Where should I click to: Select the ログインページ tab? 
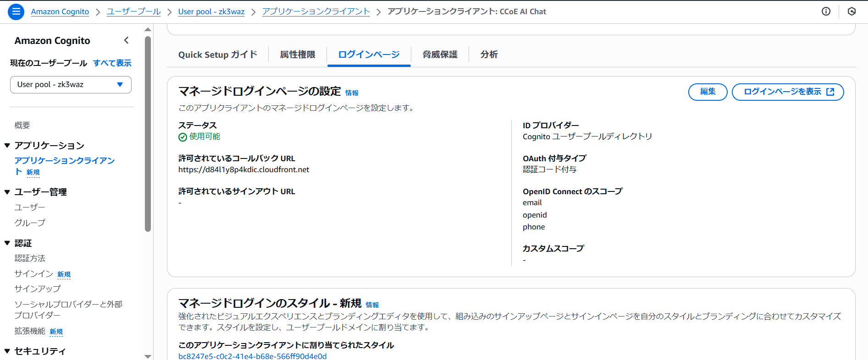(x=369, y=55)
